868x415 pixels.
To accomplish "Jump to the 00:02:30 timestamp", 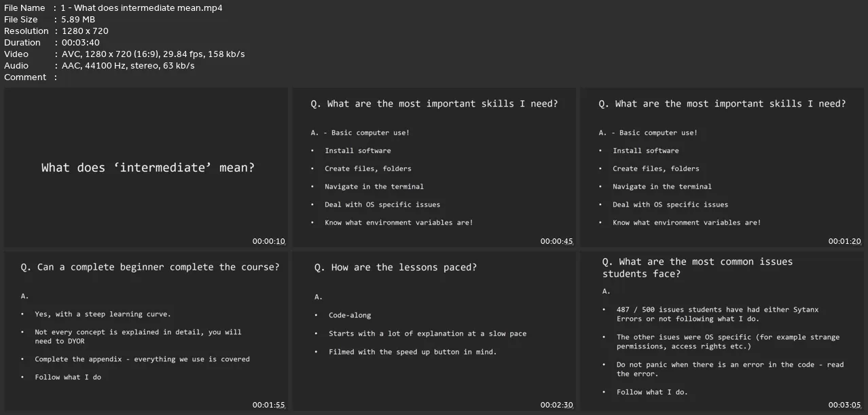I will pyautogui.click(x=557, y=405).
